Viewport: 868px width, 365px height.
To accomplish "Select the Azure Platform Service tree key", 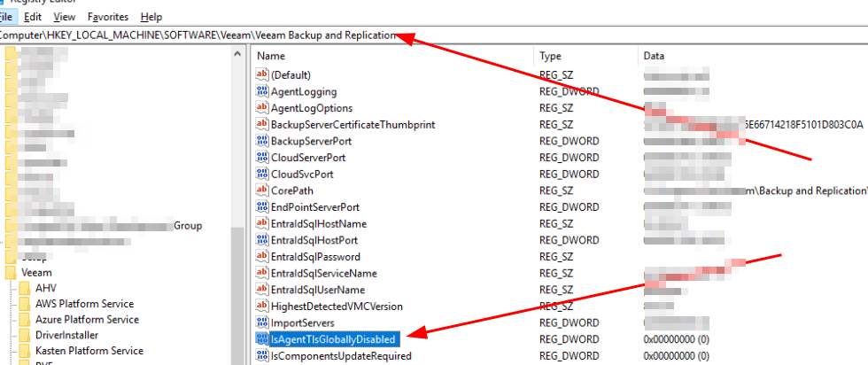I will [x=87, y=320].
